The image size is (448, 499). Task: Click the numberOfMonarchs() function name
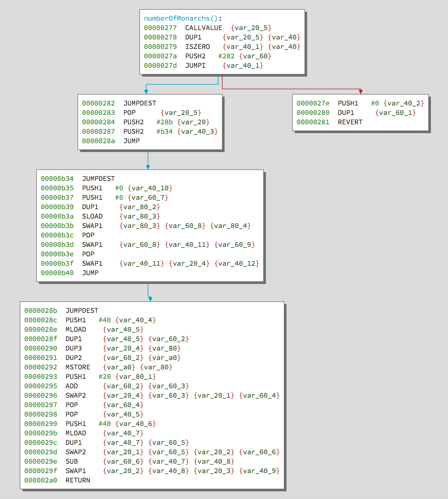(x=181, y=18)
